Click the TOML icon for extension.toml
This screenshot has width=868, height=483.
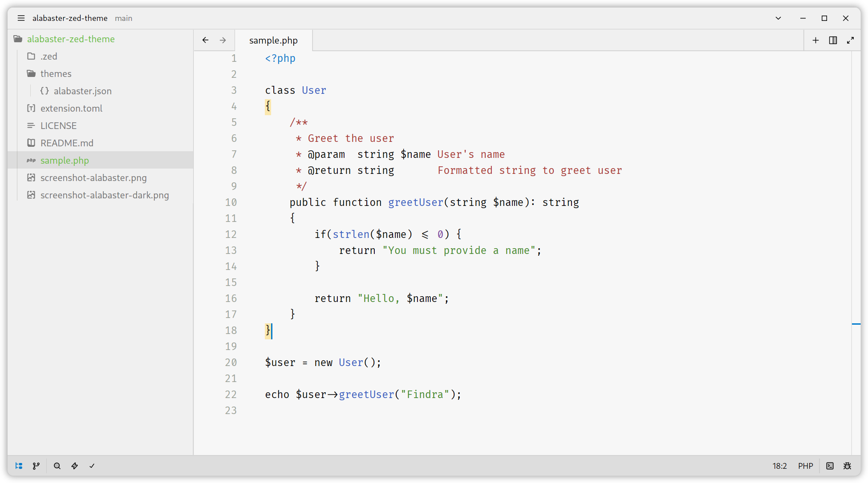(x=31, y=108)
